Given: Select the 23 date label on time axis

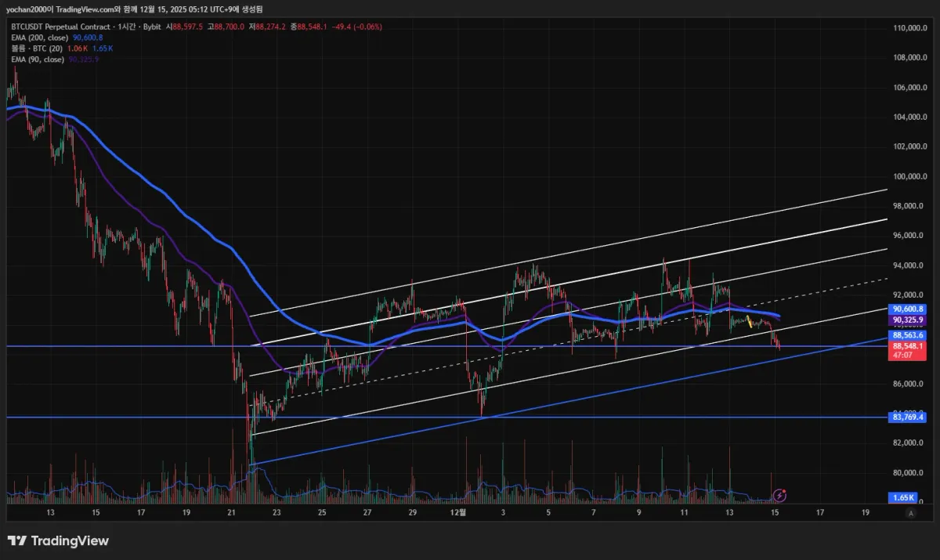Looking at the screenshot, I should pyautogui.click(x=277, y=512).
